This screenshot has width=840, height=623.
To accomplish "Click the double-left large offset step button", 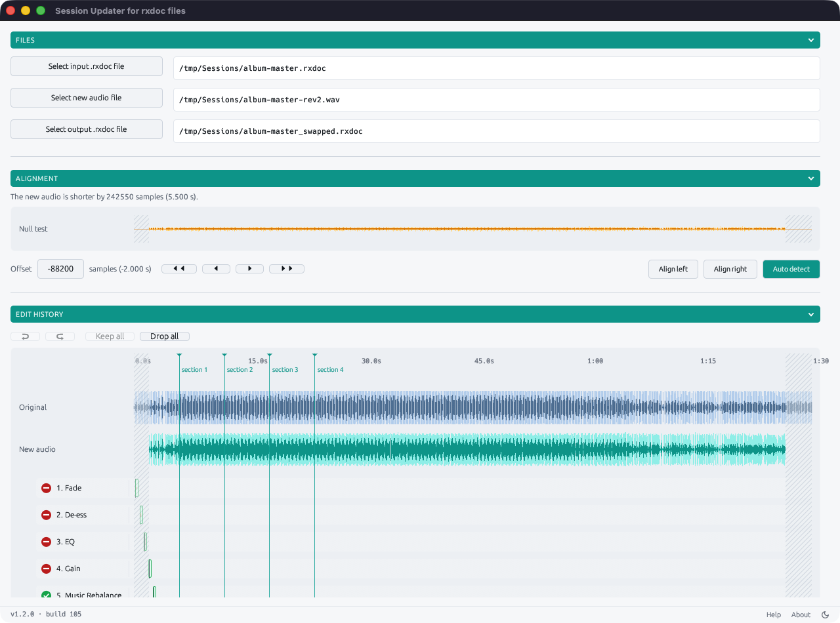I will [x=179, y=269].
